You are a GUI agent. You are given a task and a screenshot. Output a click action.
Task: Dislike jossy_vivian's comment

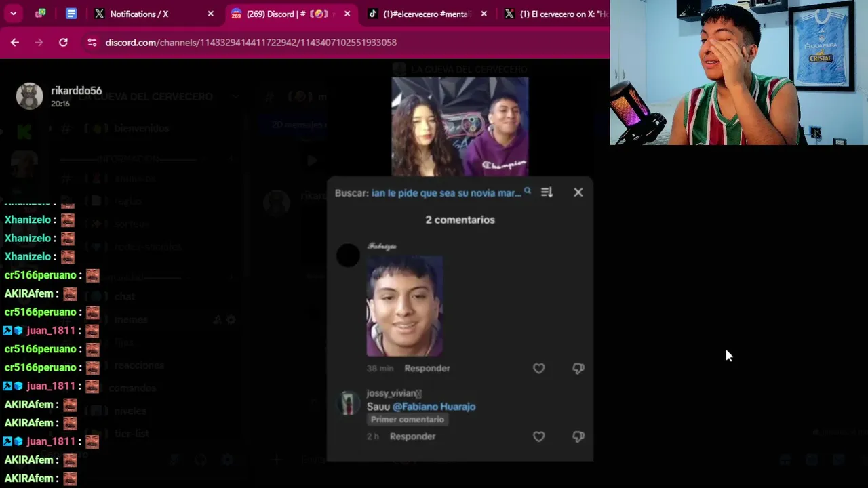pyautogui.click(x=578, y=436)
